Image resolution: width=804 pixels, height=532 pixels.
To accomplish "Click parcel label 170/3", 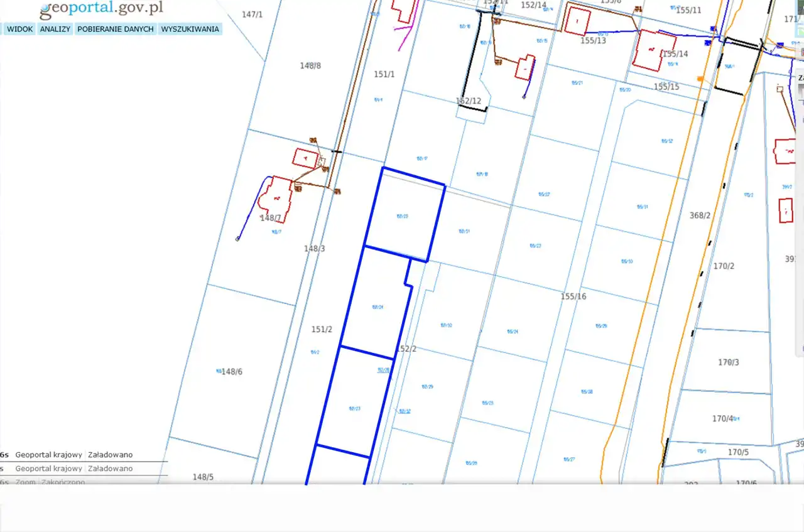I will click(x=729, y=362).
